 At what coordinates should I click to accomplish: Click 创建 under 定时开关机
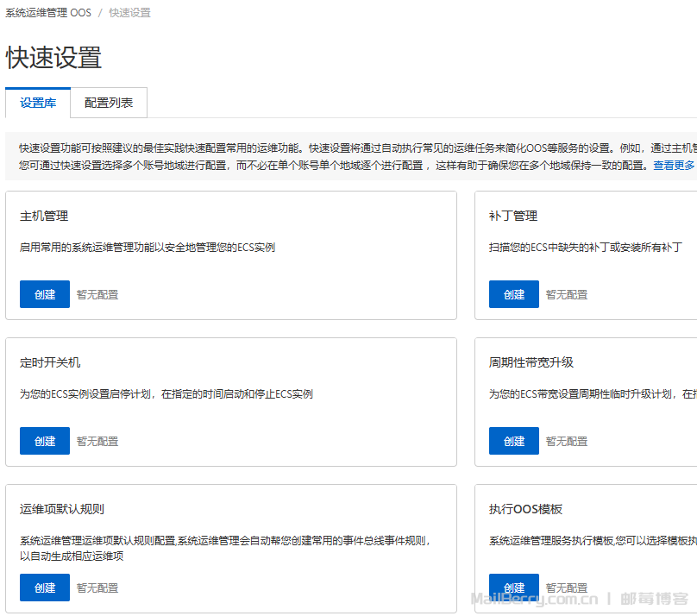coord(45,441)
